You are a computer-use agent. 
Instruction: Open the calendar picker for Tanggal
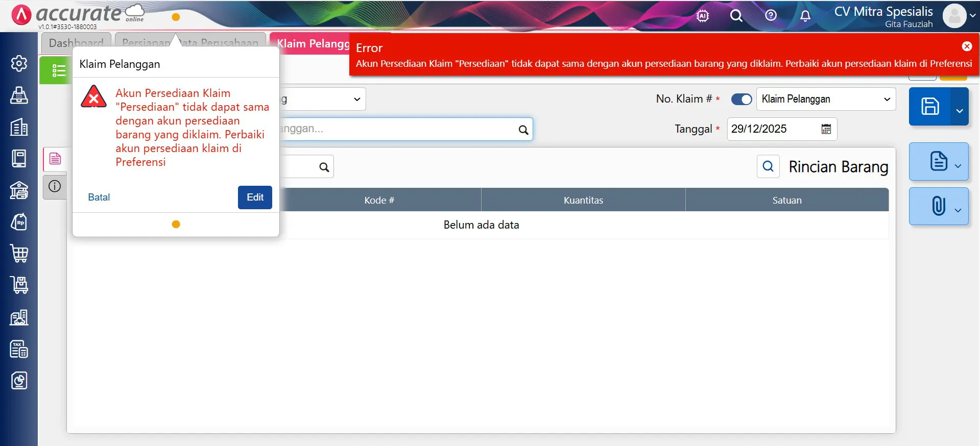pos(826,129)
